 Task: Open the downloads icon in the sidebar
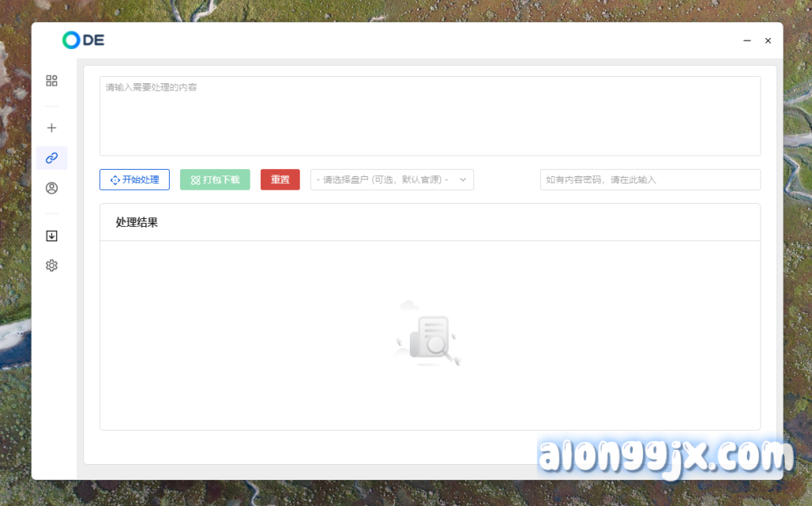coord(52,236)
